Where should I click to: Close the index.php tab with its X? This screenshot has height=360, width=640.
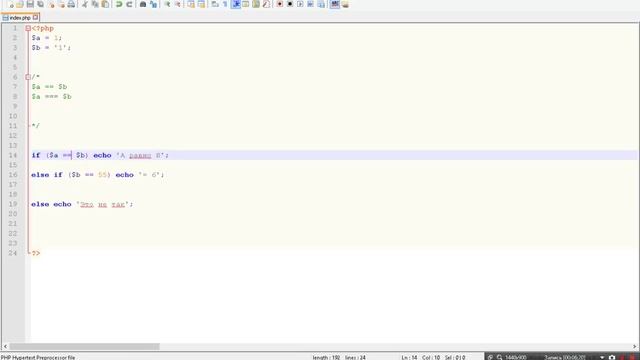(36, 17)
